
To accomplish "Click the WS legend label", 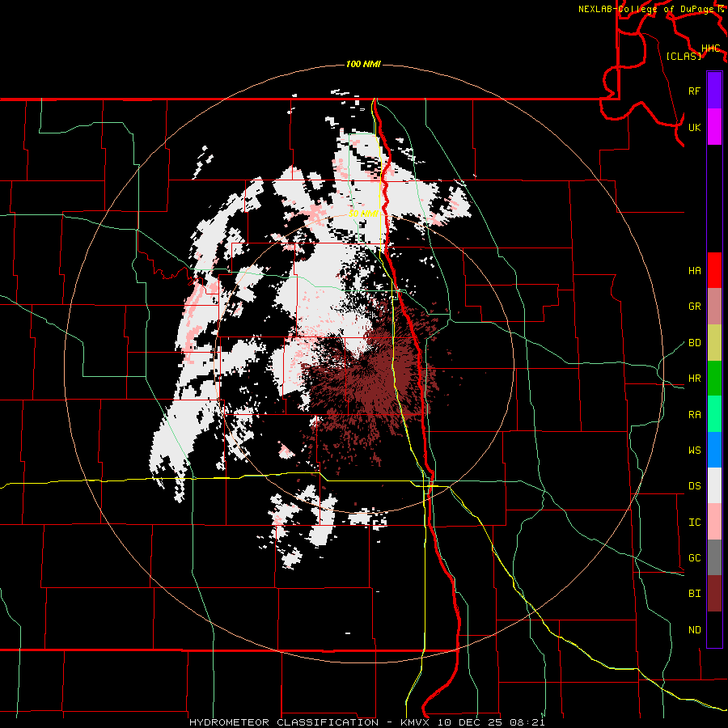I will click(694, 450).
